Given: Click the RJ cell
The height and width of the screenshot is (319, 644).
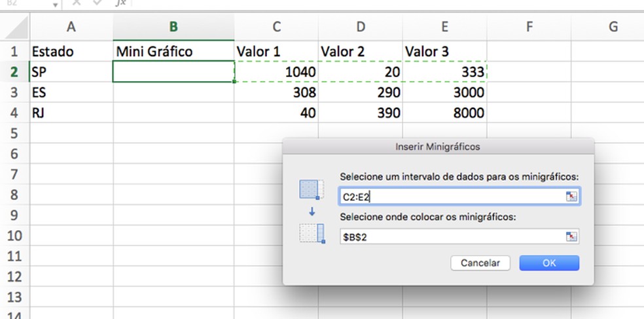Looking at the screenshot, I should [71, 112].
